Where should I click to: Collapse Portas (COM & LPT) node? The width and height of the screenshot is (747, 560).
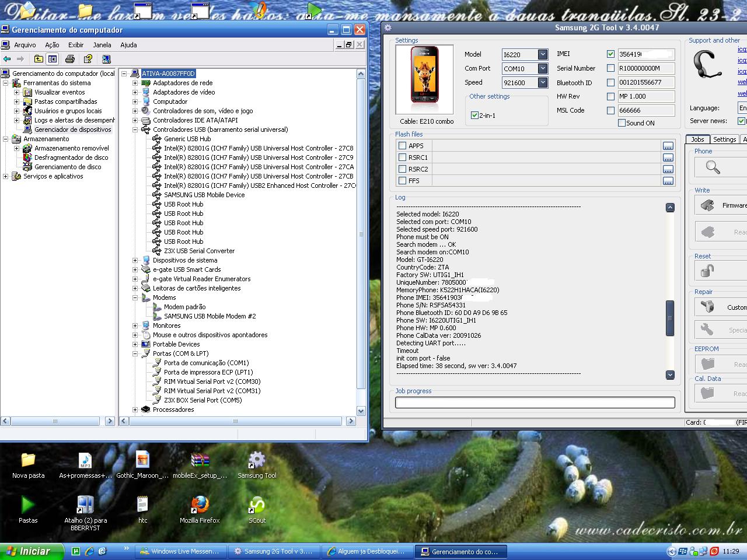(135, 353)
